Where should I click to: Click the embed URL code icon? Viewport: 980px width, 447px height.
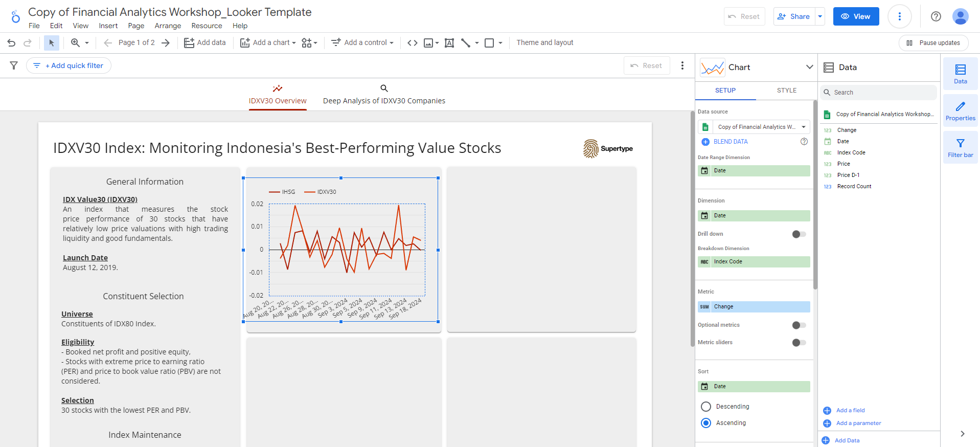[412, 43]
